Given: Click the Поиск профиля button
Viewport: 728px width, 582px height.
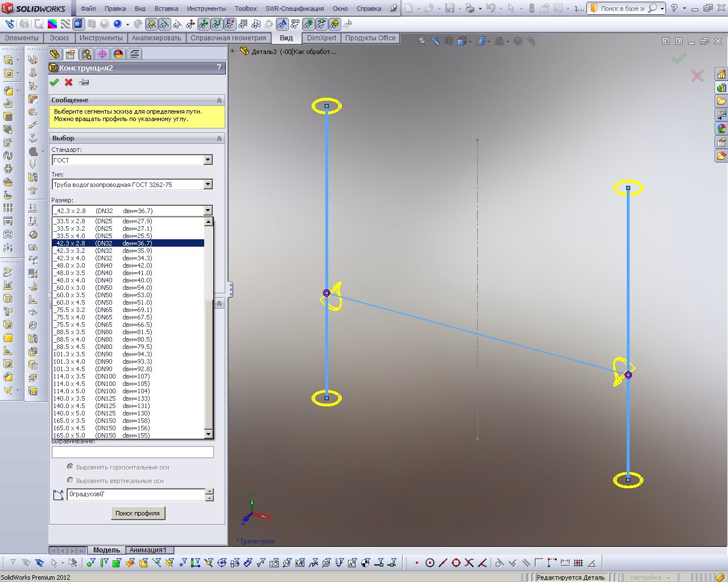Looking at the screenshot, I should coord(138,513).
